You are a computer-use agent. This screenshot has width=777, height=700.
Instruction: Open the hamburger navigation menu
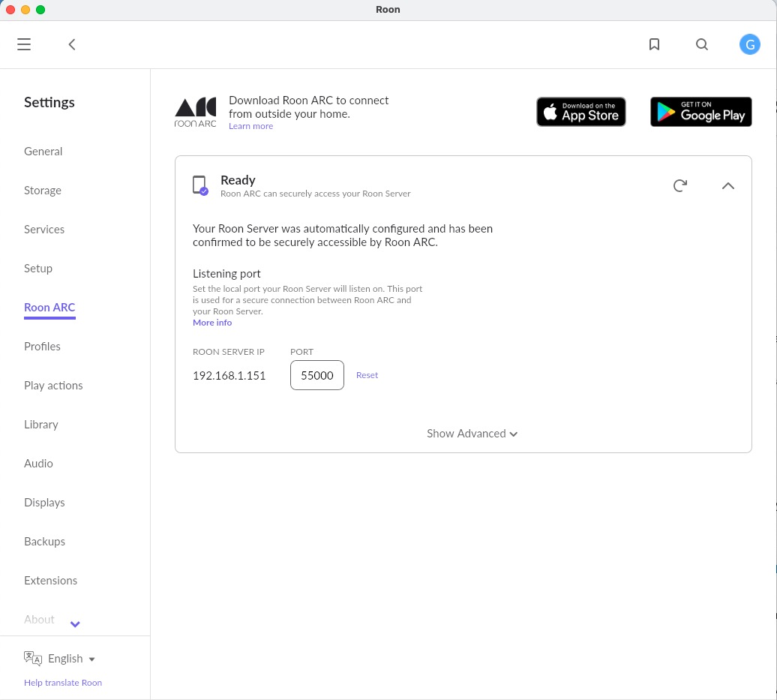(24, 44)
